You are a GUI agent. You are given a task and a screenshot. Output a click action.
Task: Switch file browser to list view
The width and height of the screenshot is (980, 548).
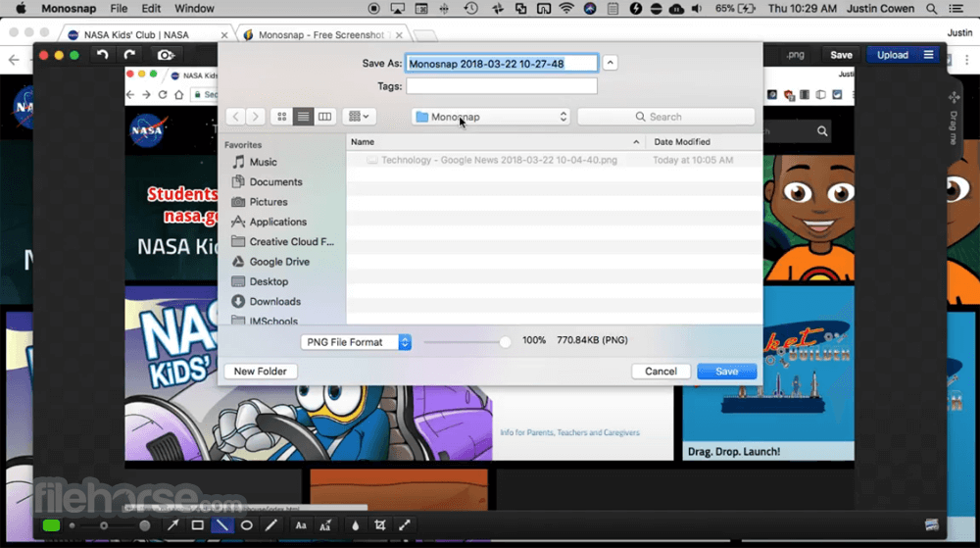pyautogui.click(x=303, y=117)
